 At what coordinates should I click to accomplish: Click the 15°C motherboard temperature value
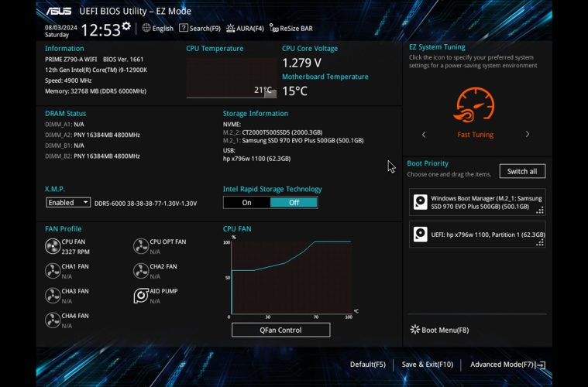click(x=294, y=91)
